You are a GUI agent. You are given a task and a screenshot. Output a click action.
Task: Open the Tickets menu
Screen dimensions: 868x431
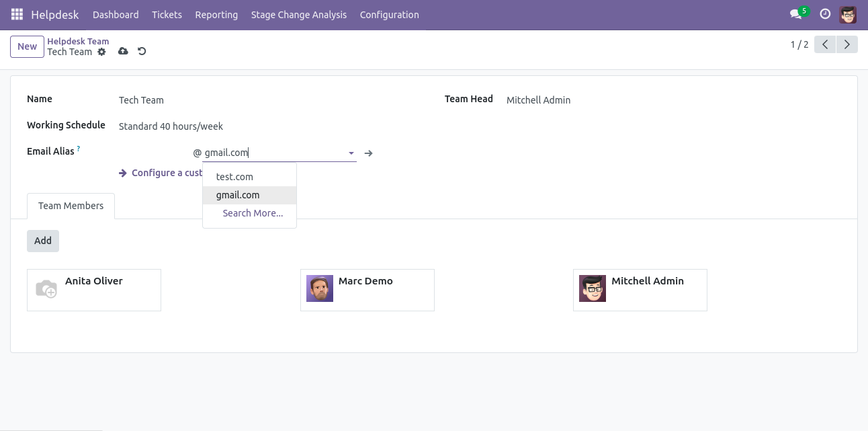click(x=167, y=14)
